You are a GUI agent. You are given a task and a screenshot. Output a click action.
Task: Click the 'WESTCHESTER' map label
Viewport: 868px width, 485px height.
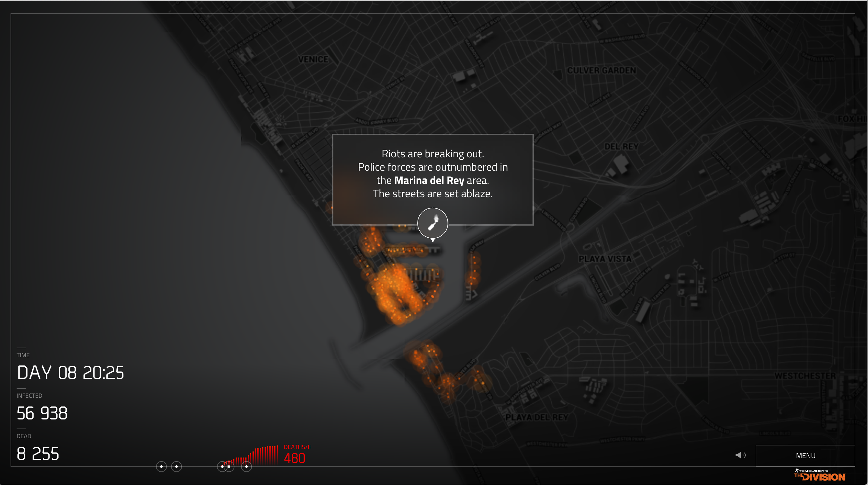coord(805,376)
